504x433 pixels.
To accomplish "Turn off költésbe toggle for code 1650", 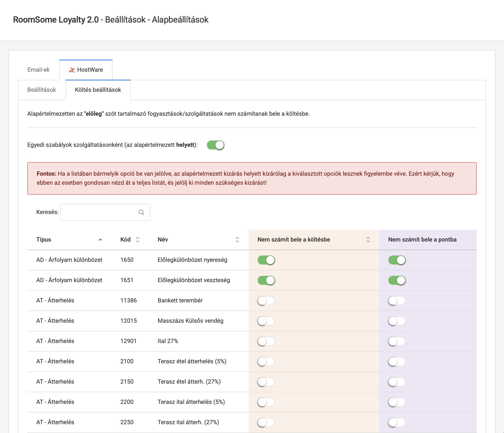I will pyautogui.click(x=266, y=260).
